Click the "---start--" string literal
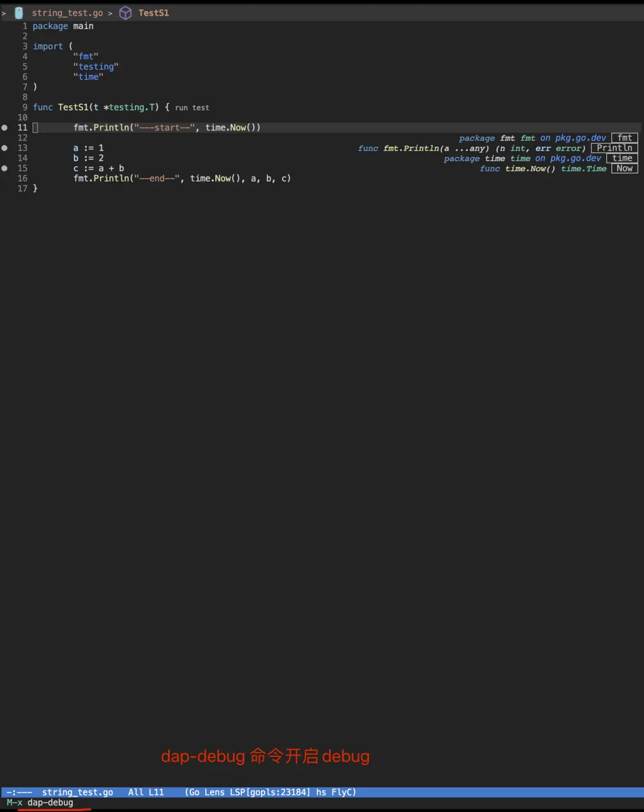Screen dimensions: 644x812 point(164,127)
